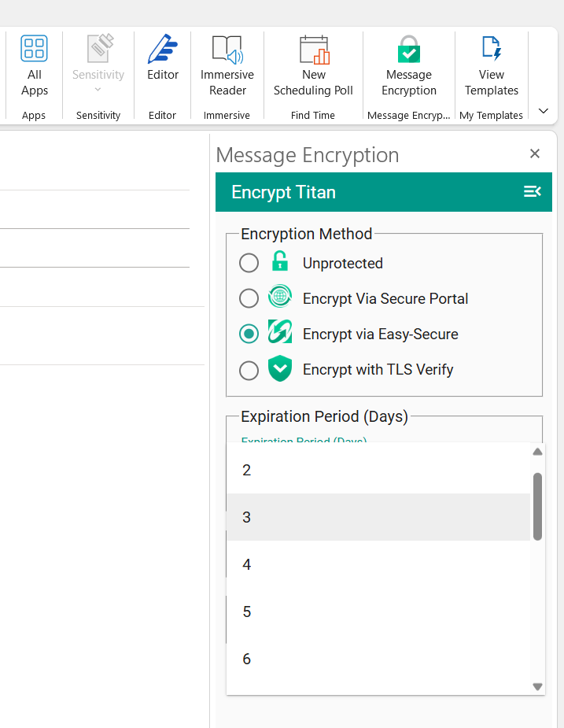The width and height of the screenshot is (564, 728).
Task: Choose 3 days expiration option
Action: point(378,517)
